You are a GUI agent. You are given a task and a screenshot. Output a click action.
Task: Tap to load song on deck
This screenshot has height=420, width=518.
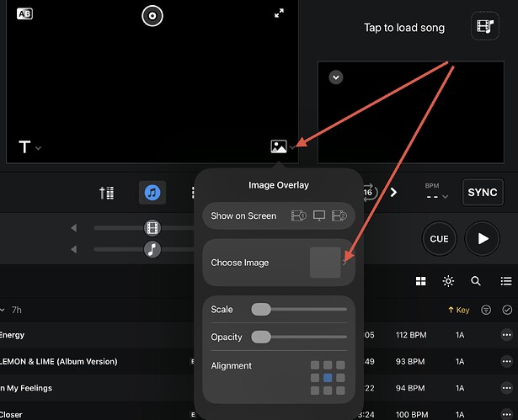[403, 28]
